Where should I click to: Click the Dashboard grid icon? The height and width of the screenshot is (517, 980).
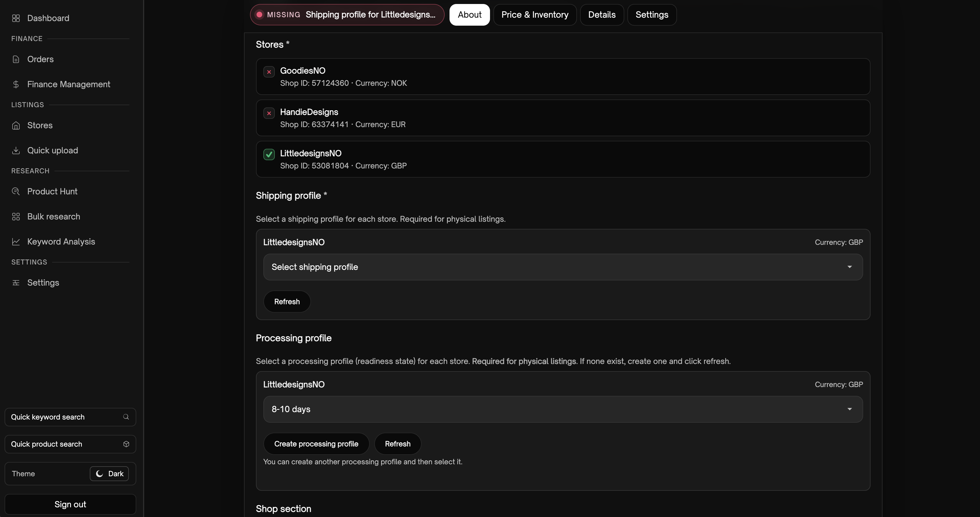point(16,18)
